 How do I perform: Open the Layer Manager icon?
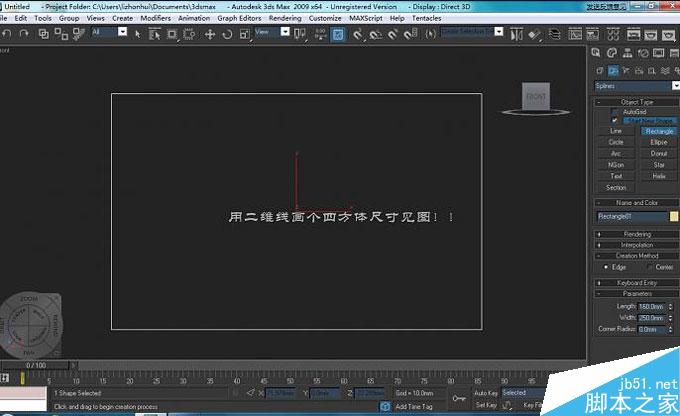coord(554,34)
